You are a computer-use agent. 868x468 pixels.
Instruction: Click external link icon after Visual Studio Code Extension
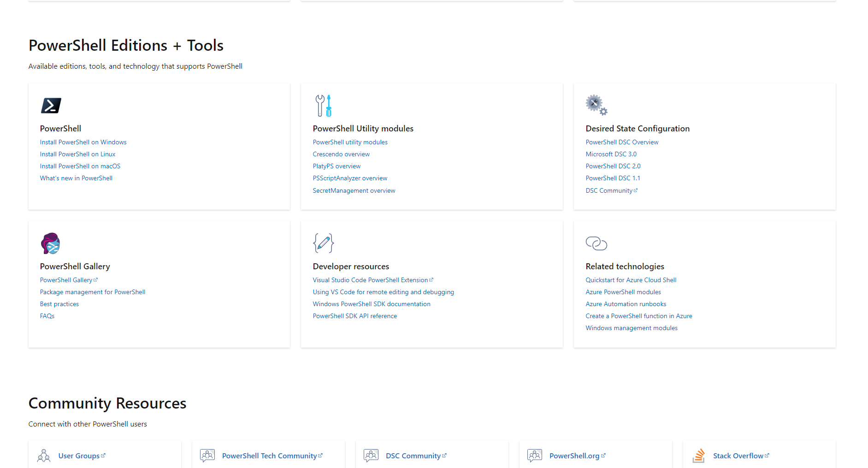pos(431,280)
